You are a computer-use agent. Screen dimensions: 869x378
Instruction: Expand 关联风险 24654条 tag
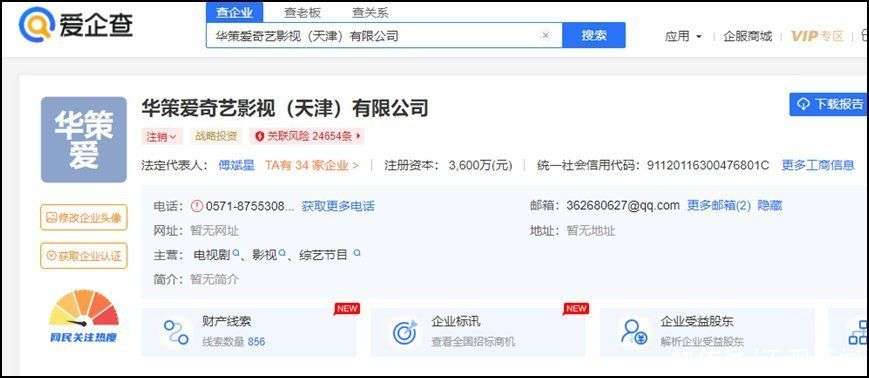(308, 136)
